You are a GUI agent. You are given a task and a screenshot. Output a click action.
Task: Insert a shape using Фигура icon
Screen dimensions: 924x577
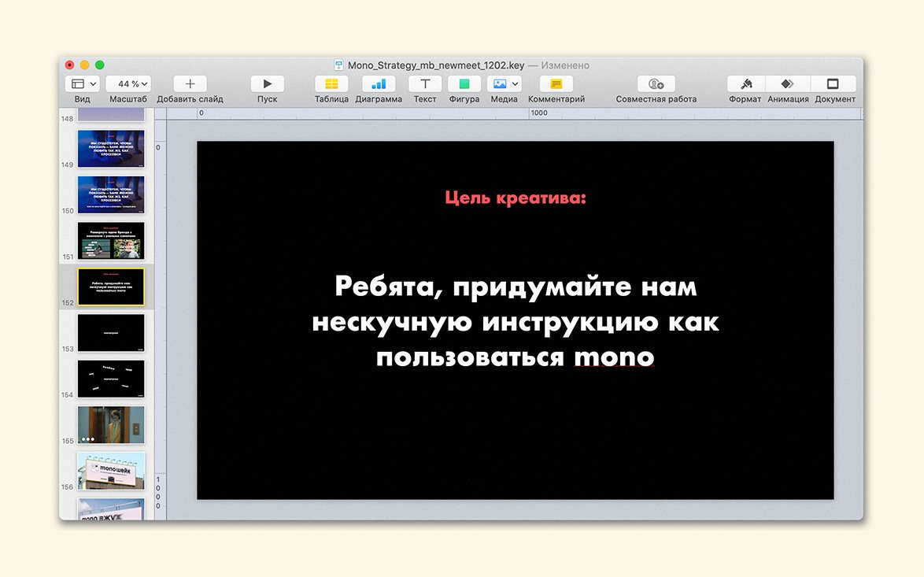464,83
